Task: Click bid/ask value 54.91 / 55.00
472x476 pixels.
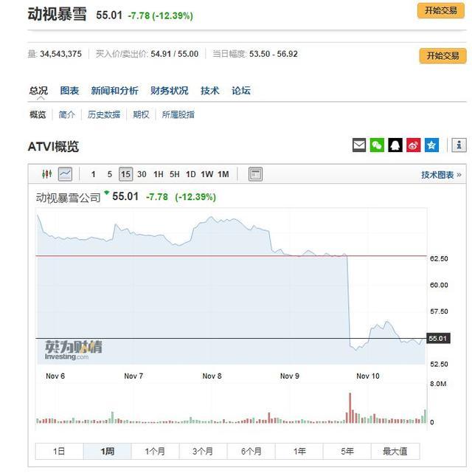Action: point(175,54)
